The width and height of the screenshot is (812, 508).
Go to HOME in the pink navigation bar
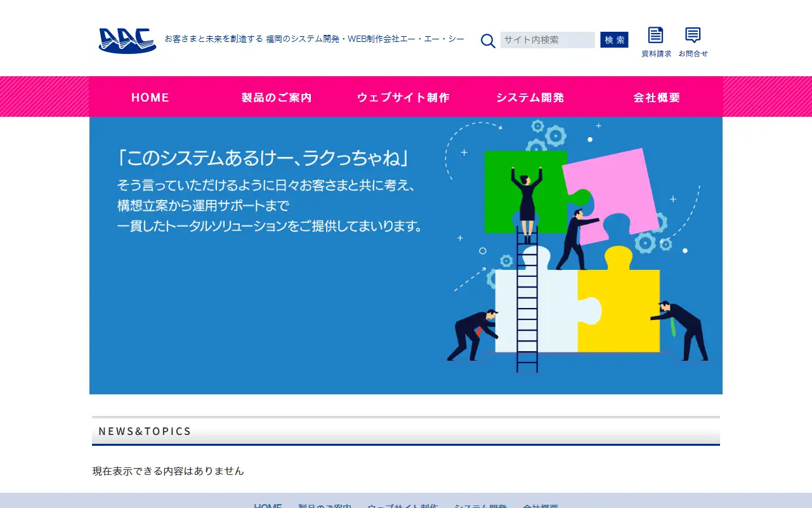150,97
